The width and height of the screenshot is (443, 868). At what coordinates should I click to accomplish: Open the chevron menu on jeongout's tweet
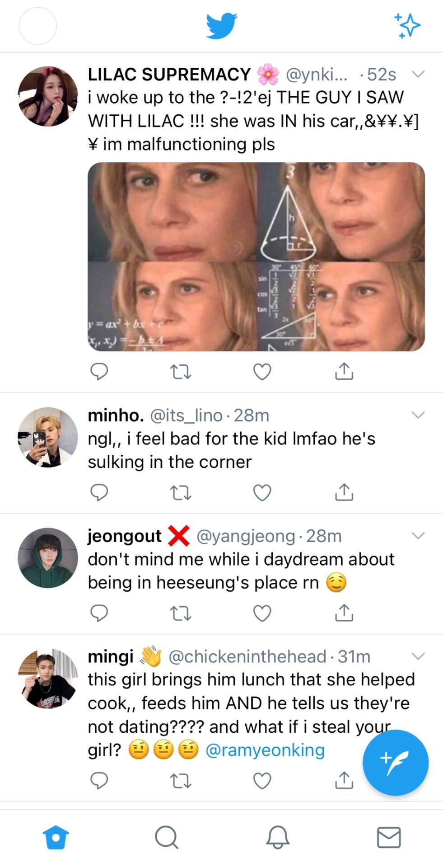pos(418,536)
